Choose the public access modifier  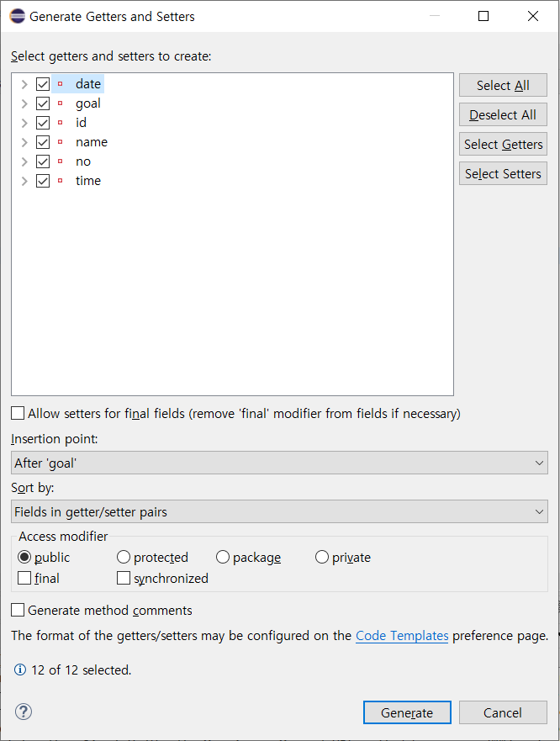pyautogui.click(x=24, y=557)
